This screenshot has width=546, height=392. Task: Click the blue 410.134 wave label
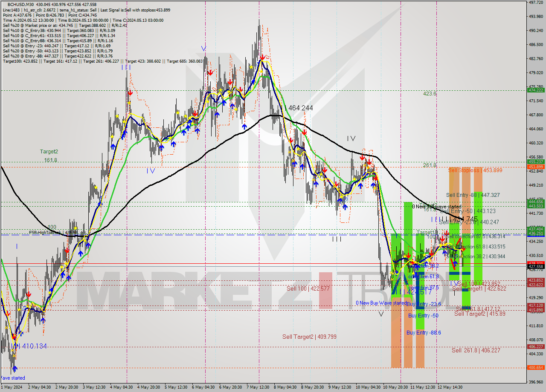click(34, 346)
